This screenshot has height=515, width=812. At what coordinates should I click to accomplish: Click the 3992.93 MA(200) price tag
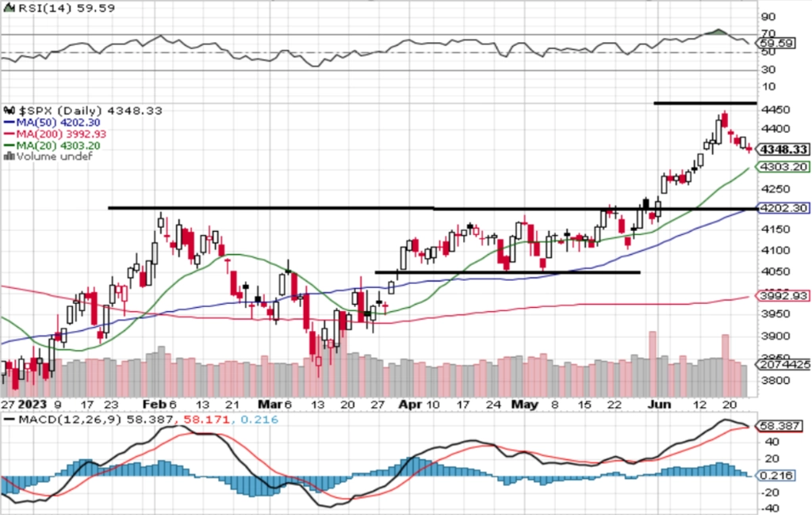783,296
